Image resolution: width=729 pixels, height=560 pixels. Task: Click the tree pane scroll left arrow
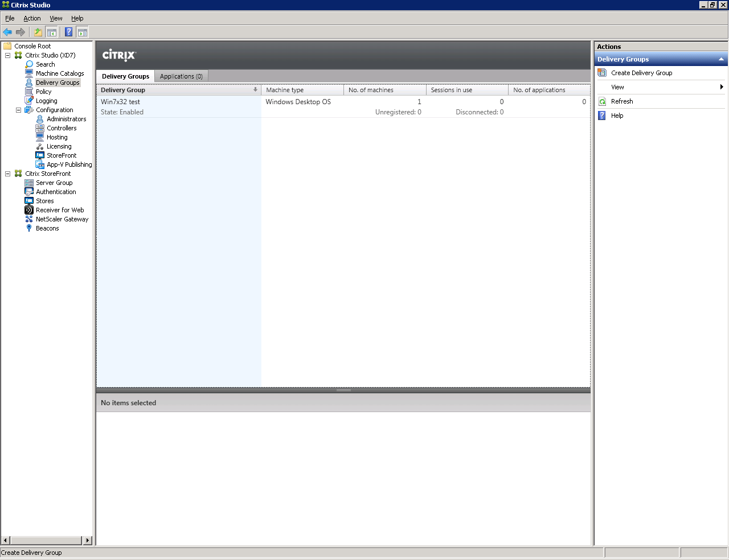point(6,540)
